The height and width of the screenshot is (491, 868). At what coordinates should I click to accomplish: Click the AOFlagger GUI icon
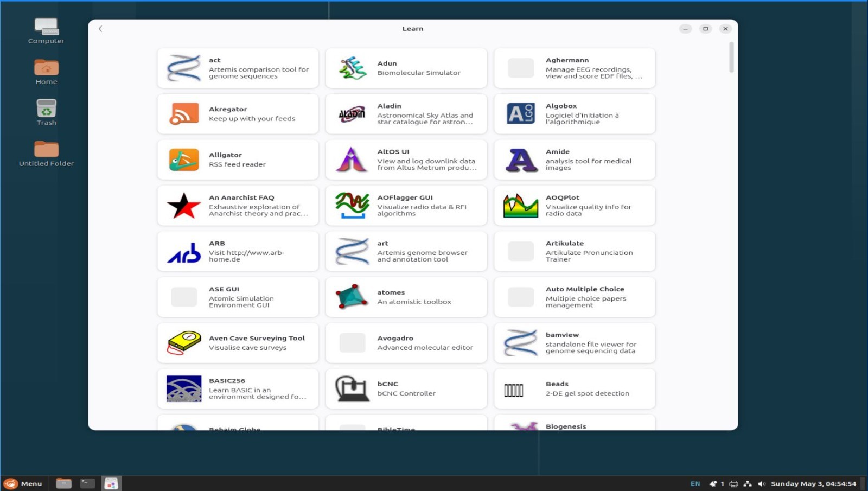(353, 206)
